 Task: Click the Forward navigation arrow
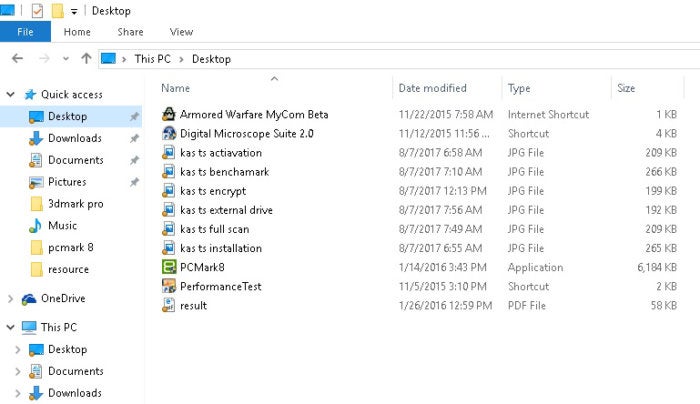click(x=44, y=58)
